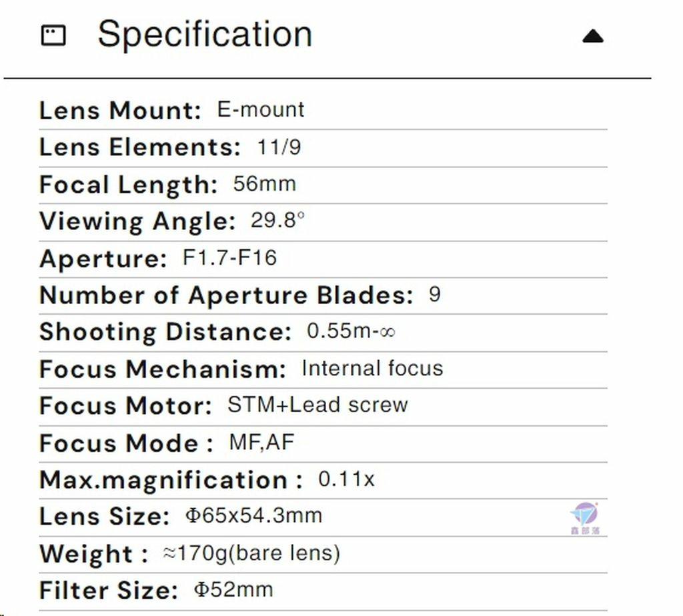Click the Lens Size Φ65x54.3mm value
This screenshot has height=616, width=683.
[x=254, y=516]
